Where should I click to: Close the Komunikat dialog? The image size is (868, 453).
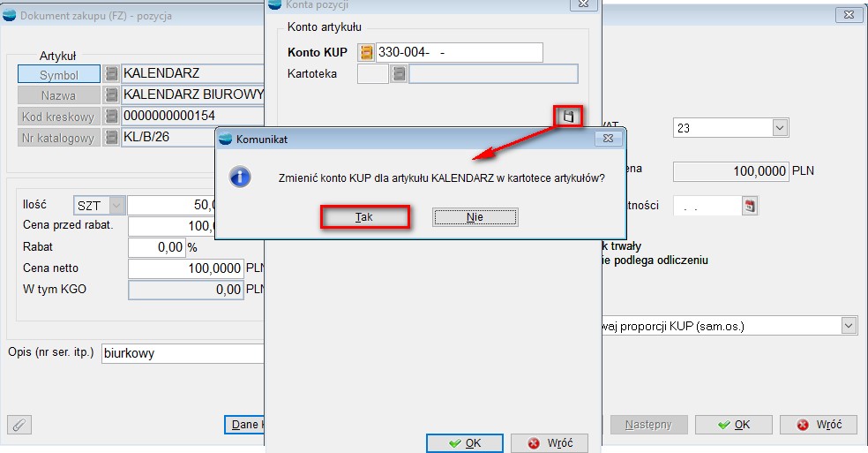[x=606, y=139]
